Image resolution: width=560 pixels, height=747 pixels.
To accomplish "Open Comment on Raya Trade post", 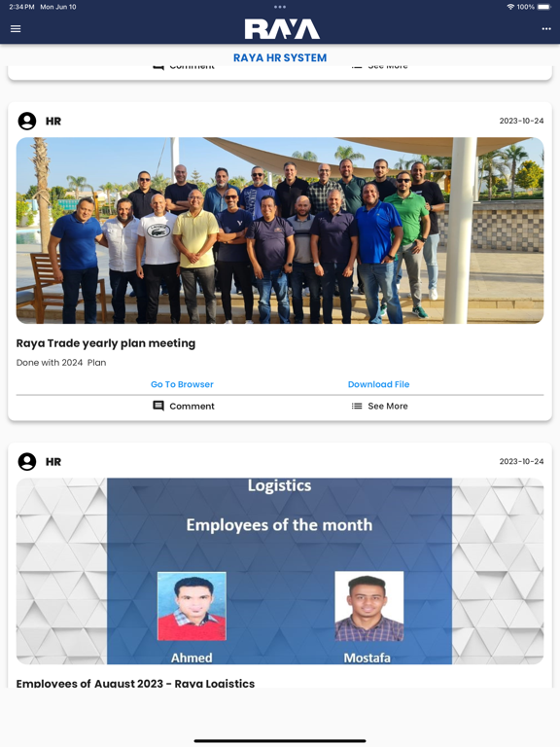I will (x=184, y=406).
